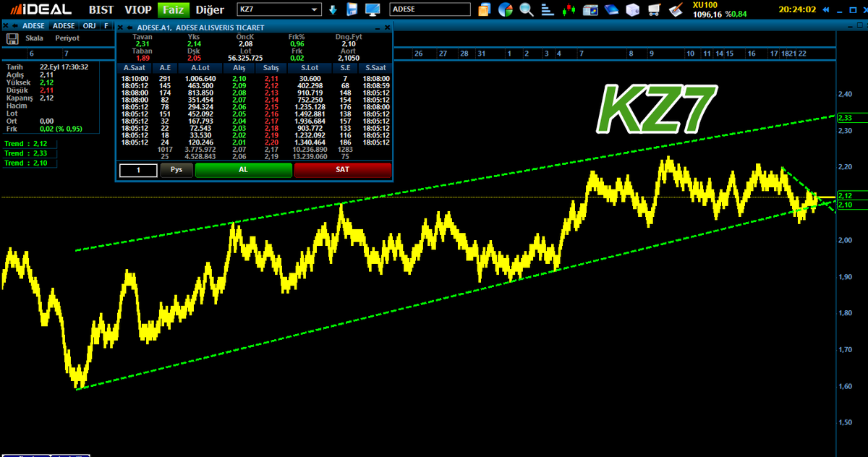868x457 pixels.
Task: Open the blue book icon
Action: [x=612, y=10]
